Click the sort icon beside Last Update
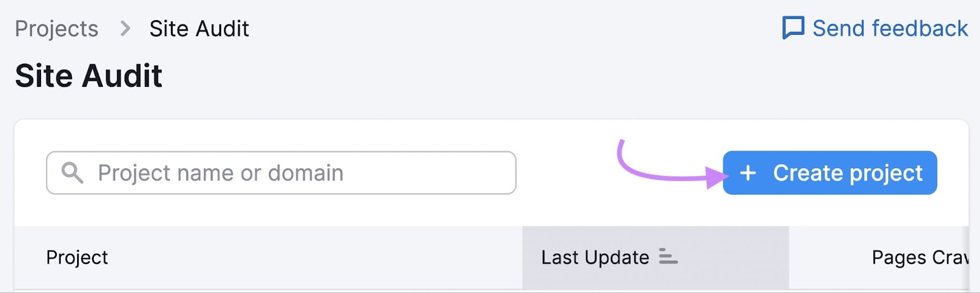 668,257
